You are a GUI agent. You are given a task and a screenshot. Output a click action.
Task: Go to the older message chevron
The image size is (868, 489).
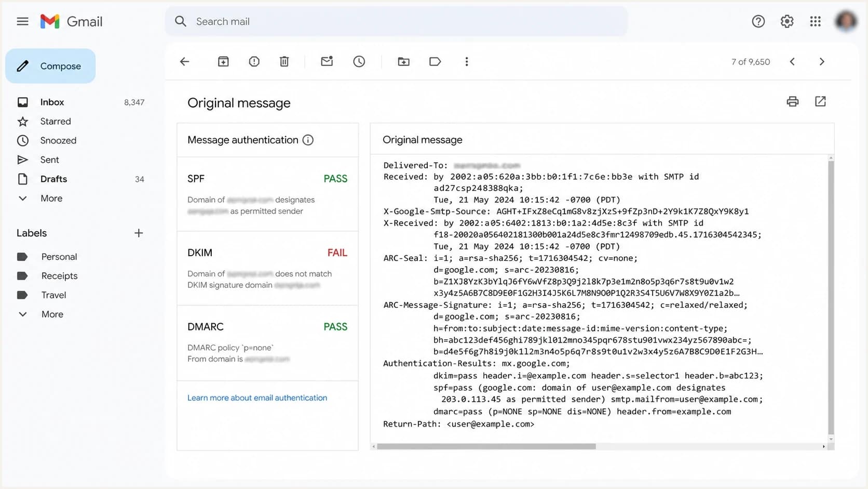pyautogui.click(x=822, y=62)
